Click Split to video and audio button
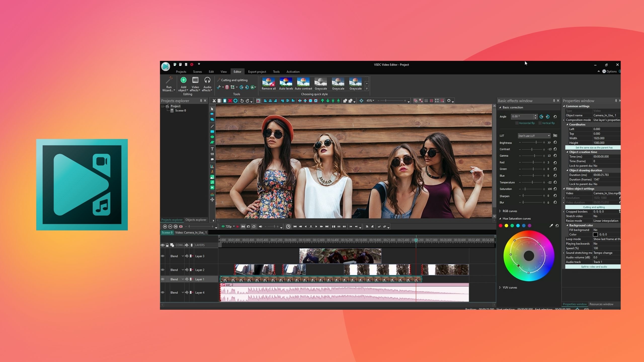Screen dimensions: 644x362 coord(593,267)
